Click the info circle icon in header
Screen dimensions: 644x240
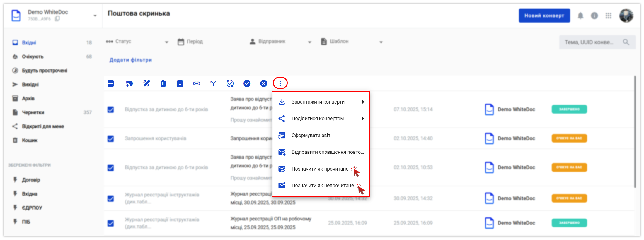click(594, 16)
